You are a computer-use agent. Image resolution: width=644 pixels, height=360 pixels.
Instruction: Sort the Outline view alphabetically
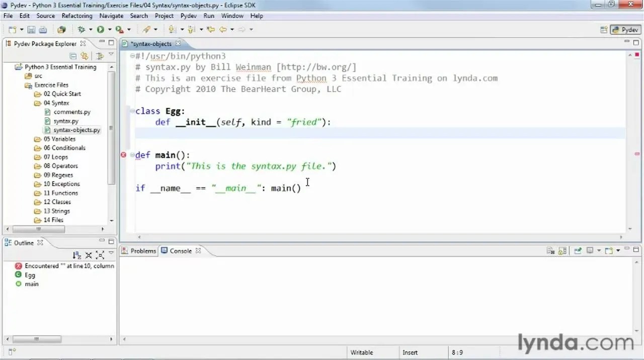(x=76, y=254)
